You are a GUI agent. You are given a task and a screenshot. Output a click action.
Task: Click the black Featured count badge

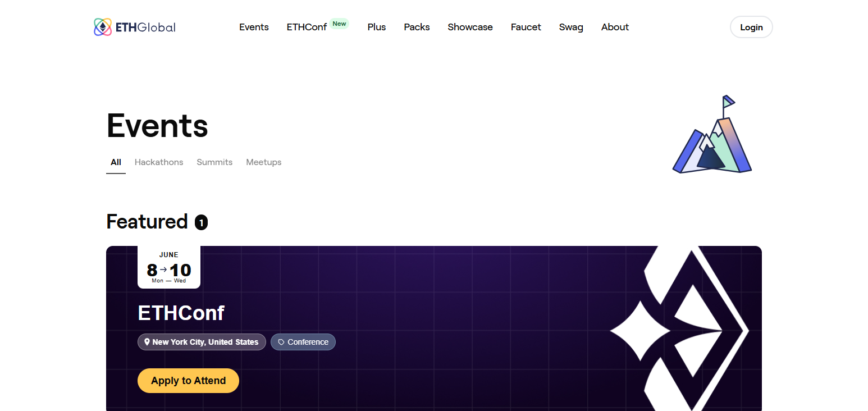(201, 222)
